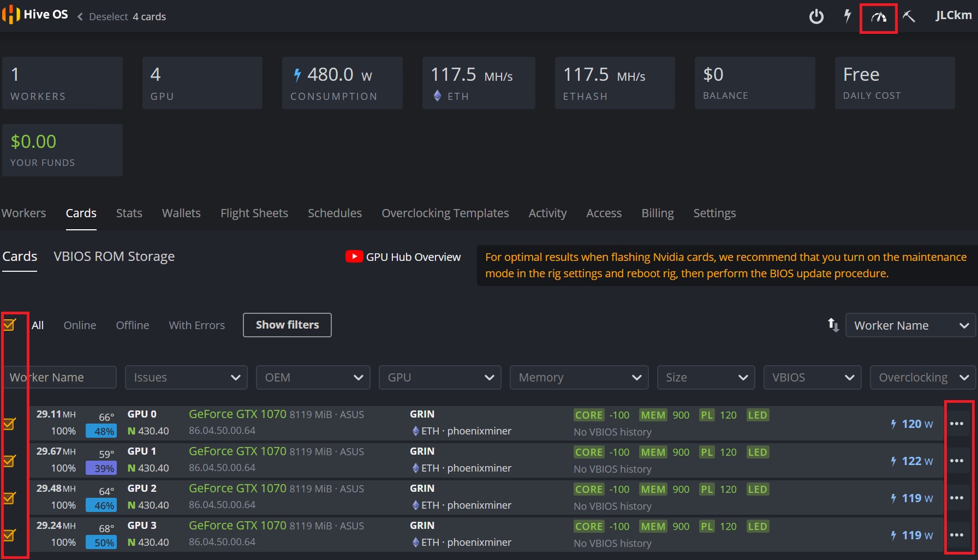
Task: Filter cards by Online
Action: click(x=80, y=325)
